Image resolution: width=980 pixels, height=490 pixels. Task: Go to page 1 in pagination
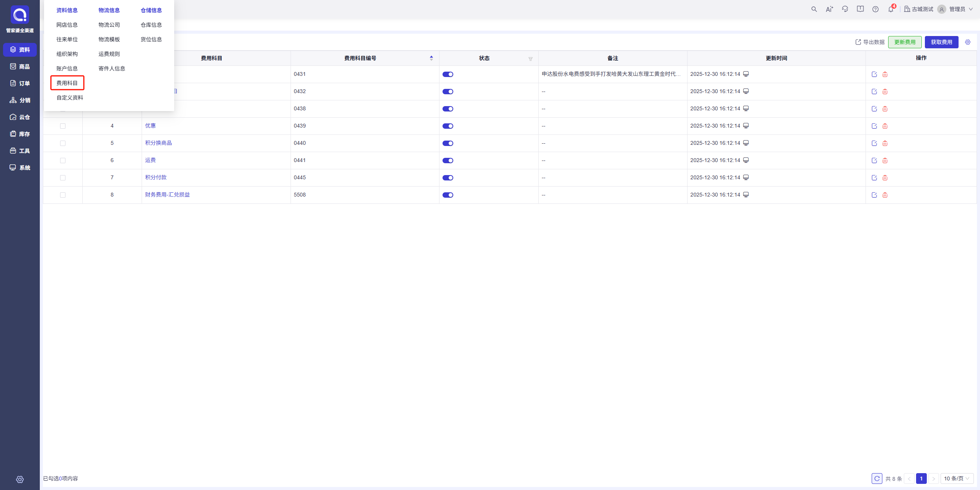[921, 479]
